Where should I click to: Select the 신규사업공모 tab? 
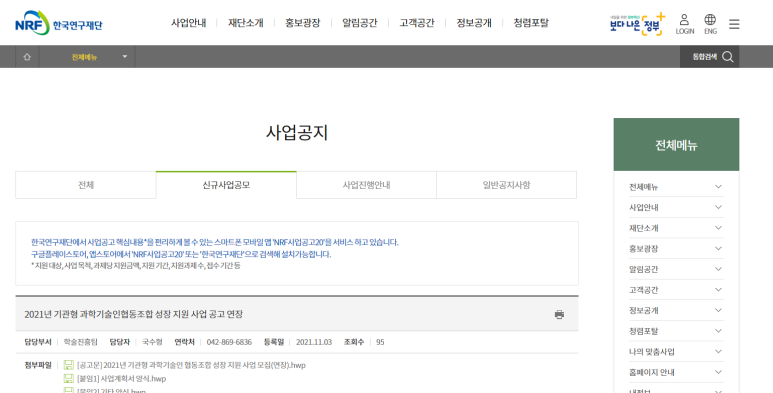click(226, 185)
